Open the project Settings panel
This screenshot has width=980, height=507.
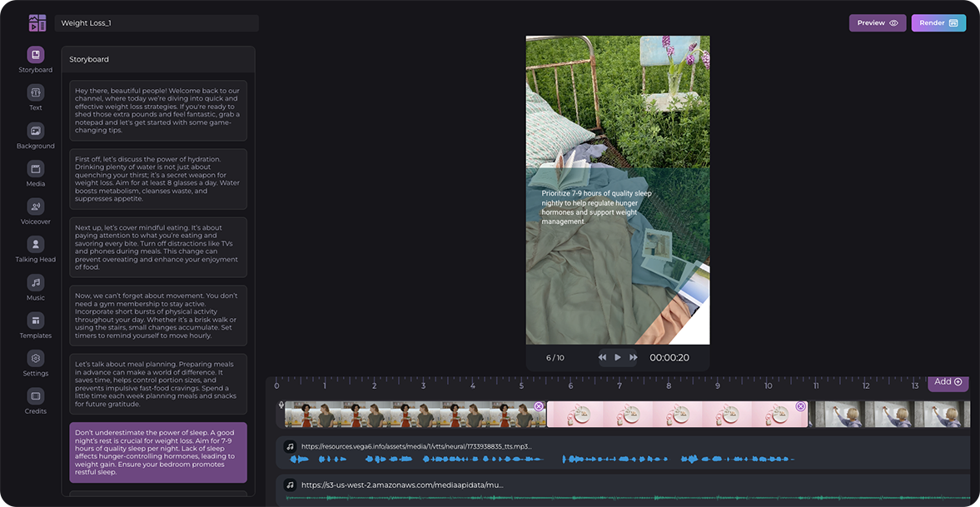coord(35,359)
